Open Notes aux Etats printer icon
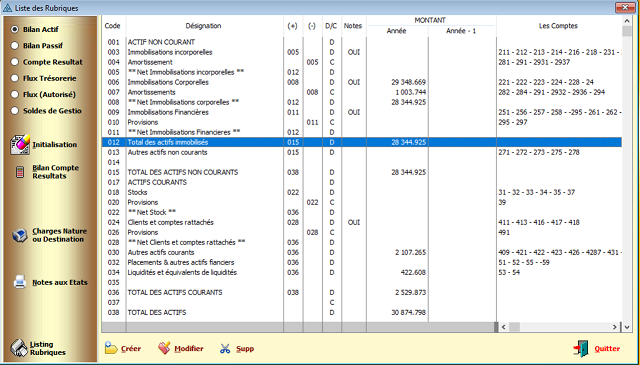Image resolution: width=640 pixels, height=365 pixels. (20, 282)
